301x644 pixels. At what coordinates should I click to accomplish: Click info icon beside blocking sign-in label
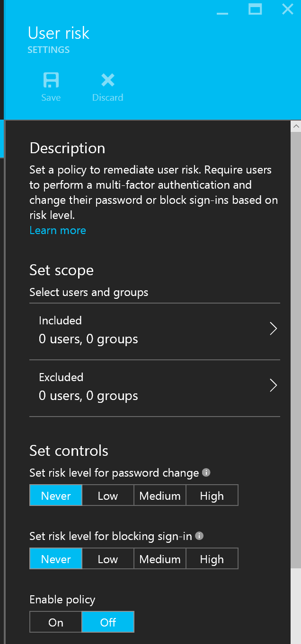[199, 536]
